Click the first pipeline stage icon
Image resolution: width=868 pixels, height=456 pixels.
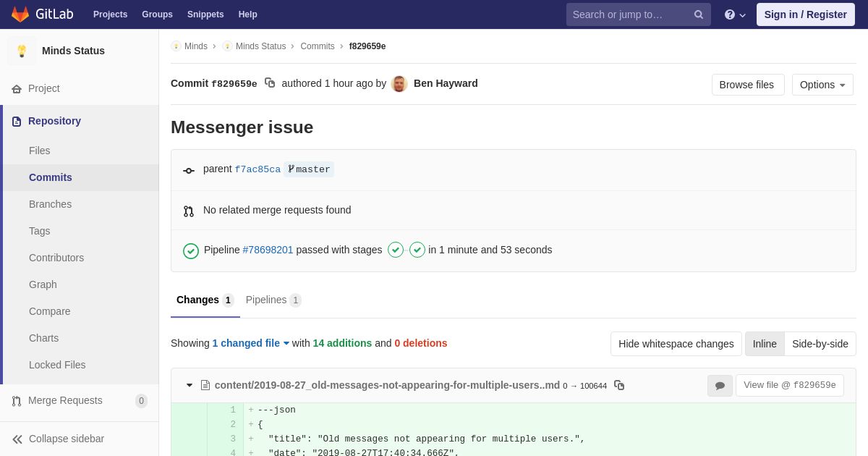click(396, 250)
